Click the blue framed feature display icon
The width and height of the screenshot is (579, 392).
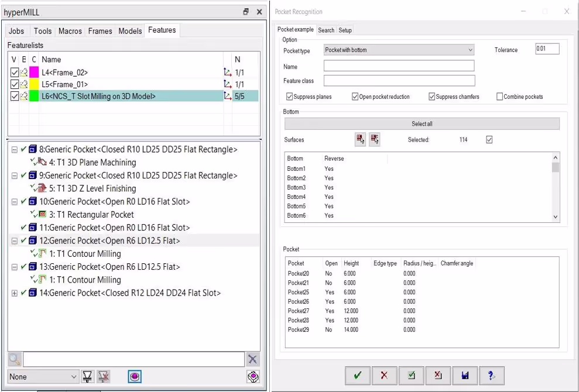point(135,377)
